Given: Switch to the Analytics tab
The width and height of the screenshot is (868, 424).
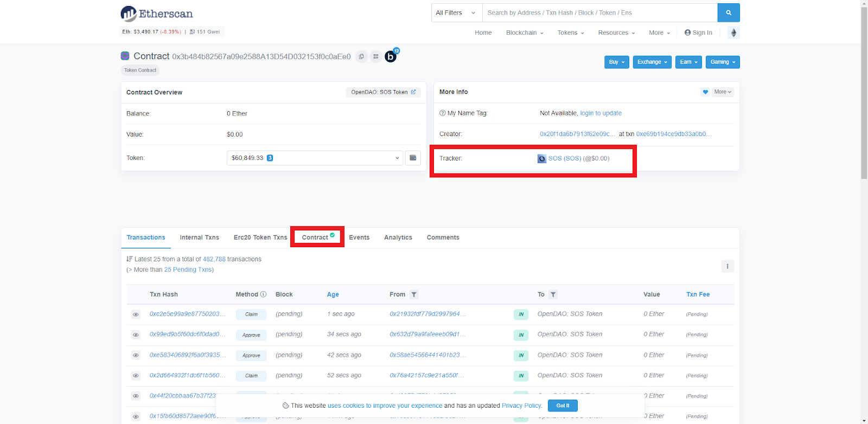Looking at the screenshot, I should (398, 237).
